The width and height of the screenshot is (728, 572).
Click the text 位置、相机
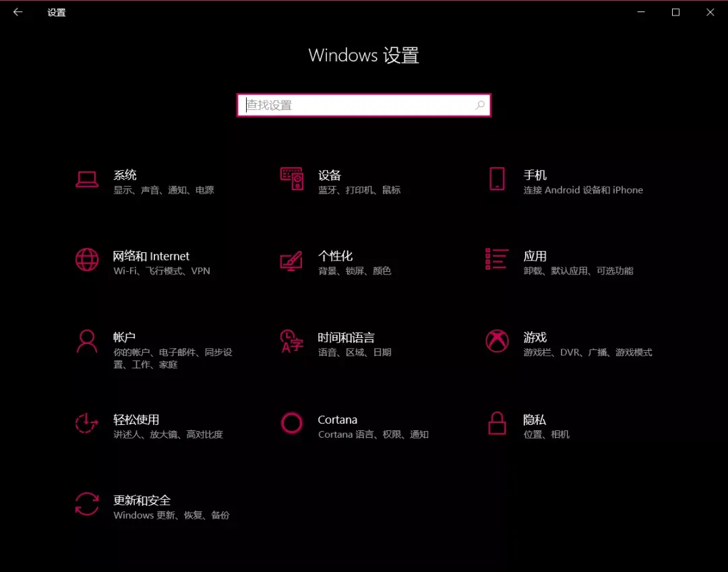pos(547,434)
